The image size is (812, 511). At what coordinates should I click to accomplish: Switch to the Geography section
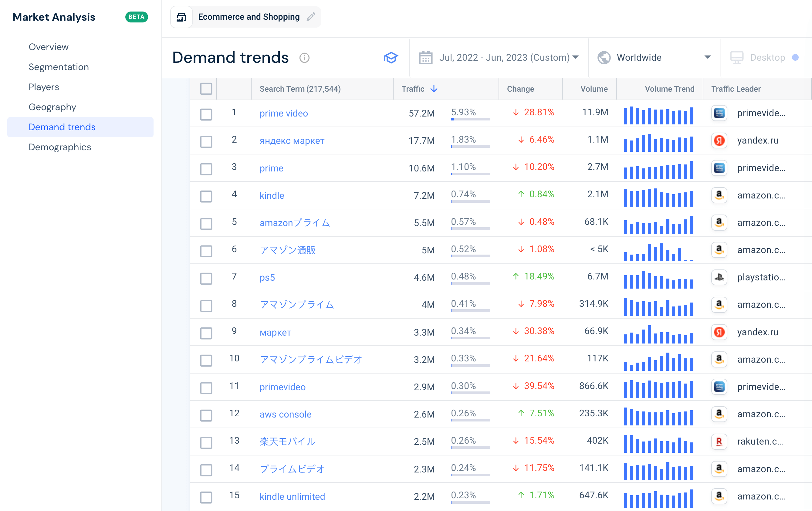[x=52, y=107]
